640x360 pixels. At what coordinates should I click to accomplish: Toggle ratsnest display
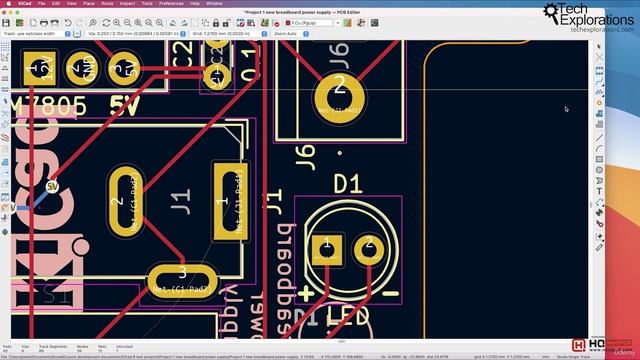(x=5, y=114)
